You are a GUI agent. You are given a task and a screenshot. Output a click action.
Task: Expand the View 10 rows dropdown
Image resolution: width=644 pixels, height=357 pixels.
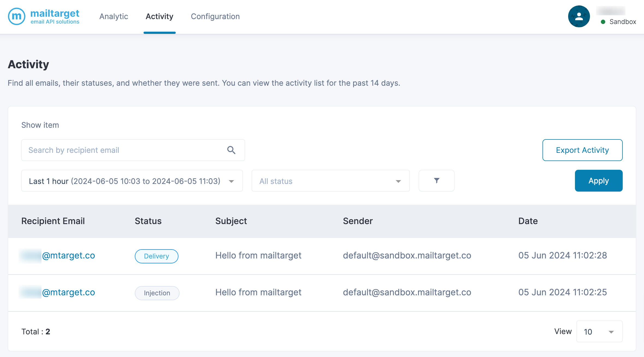pos(599,332)
